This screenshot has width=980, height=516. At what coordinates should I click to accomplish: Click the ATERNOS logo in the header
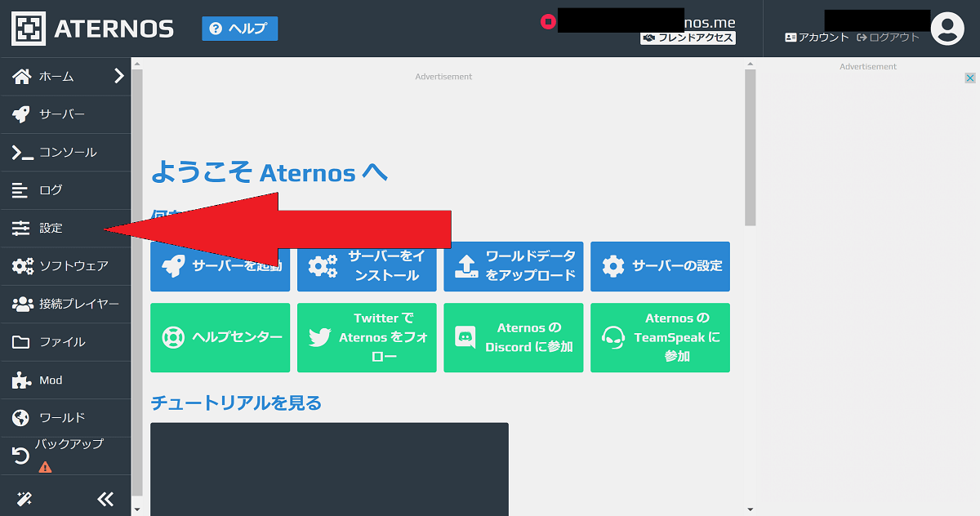[x=92, y=29]
